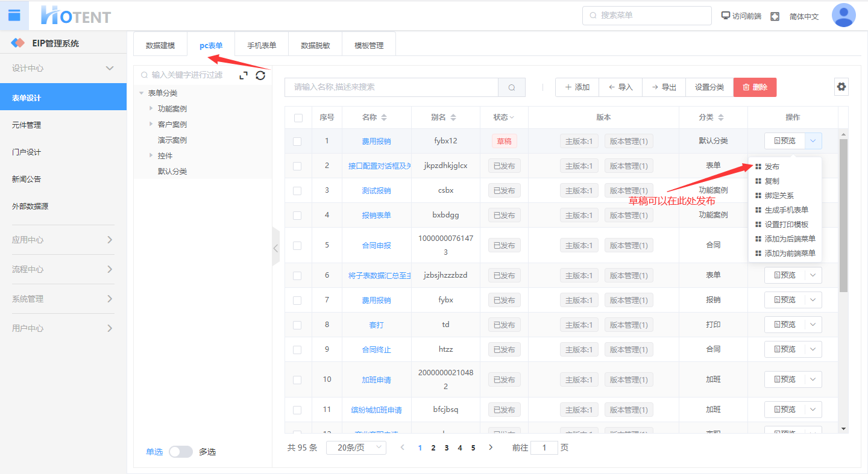The height and width of the screenshot is (474, 868).
Task: Click the table's vertical scrollbar
Action: (843, 217)
